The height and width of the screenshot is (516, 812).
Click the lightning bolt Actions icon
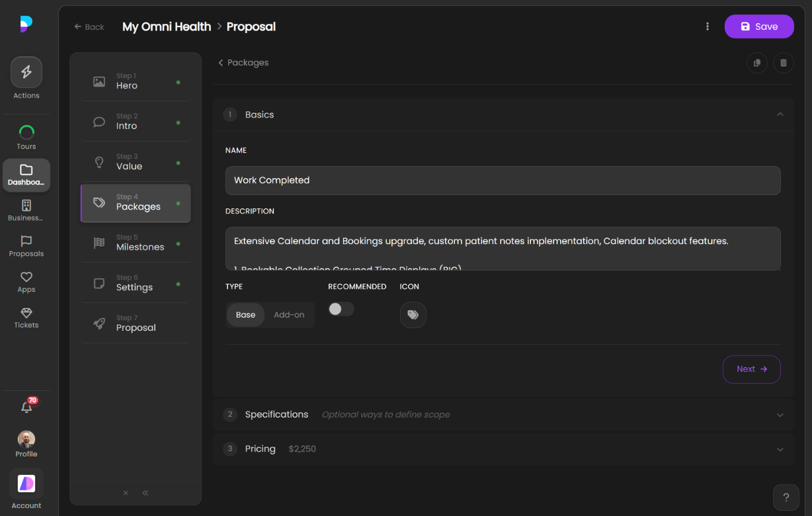tap(26, 72)
